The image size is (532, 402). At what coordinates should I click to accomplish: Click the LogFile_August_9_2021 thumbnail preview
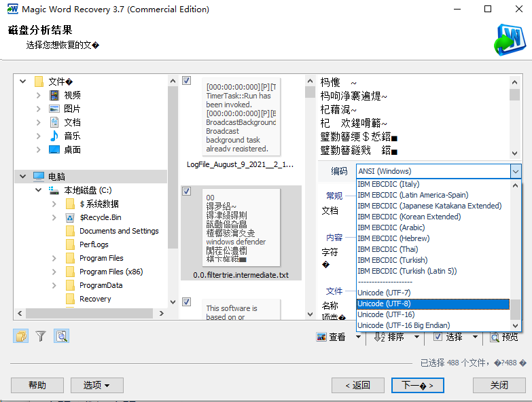click(241, 117)
